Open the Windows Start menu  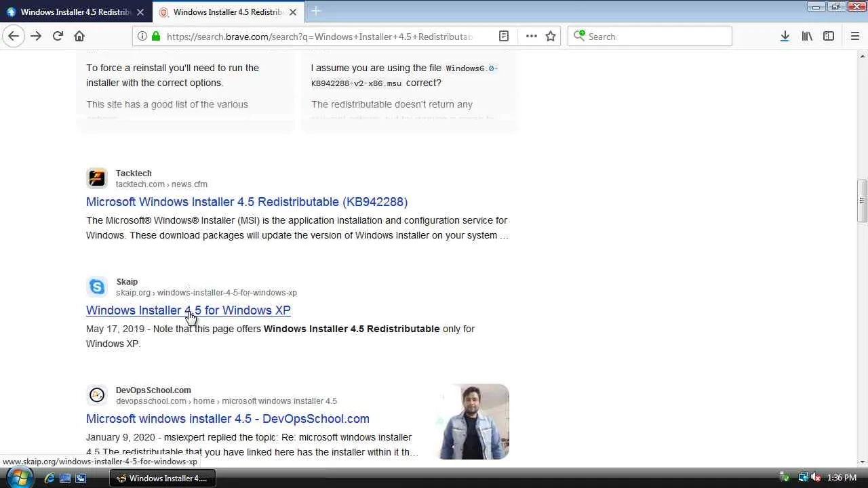(19, 478)
